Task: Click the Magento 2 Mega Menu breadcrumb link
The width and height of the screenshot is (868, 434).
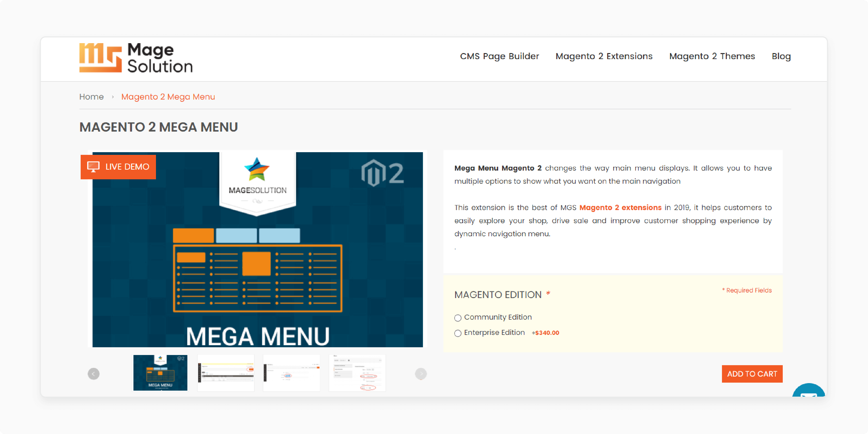Action: [x=168, y=97]
